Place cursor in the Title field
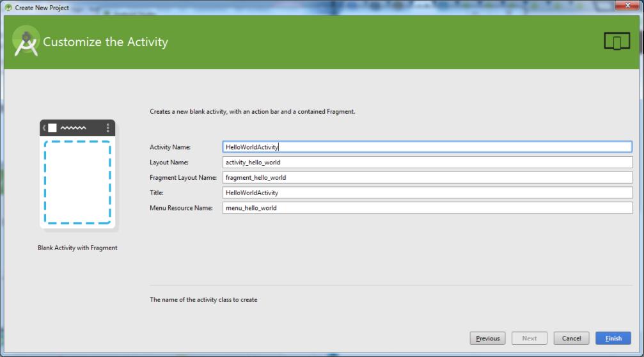The height and width of the screenshot is (357, 644). coord(427,193)
